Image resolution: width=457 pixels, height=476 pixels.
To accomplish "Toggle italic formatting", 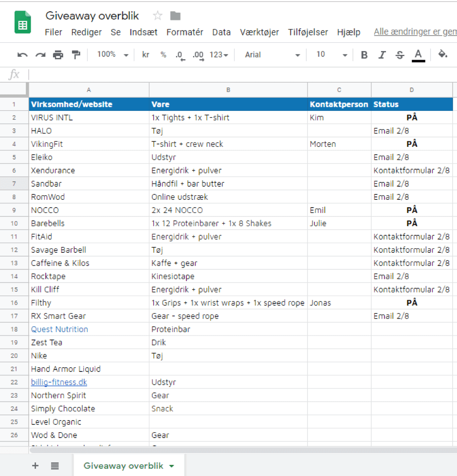I will click(382, 55).
